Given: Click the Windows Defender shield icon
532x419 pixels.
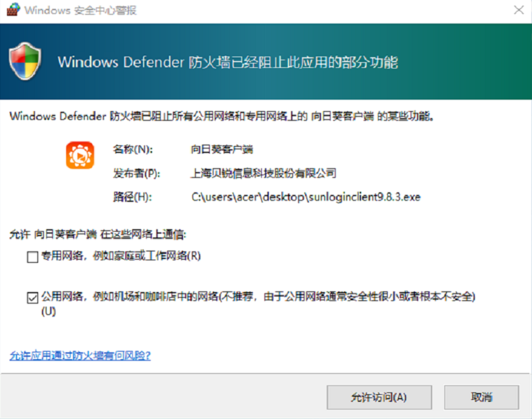Looking at the screenshot, I should [x=25, y=61].
